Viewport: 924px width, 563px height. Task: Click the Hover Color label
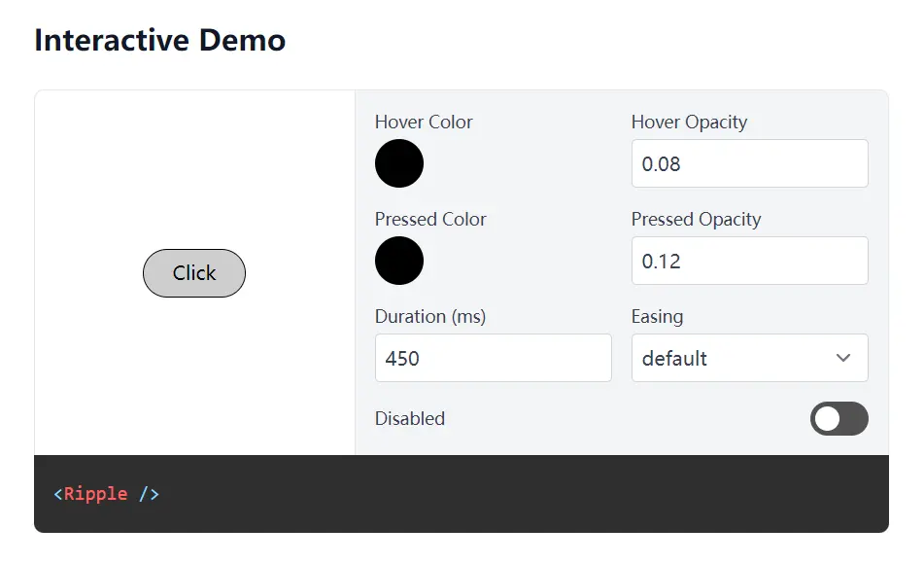point(424,122)
